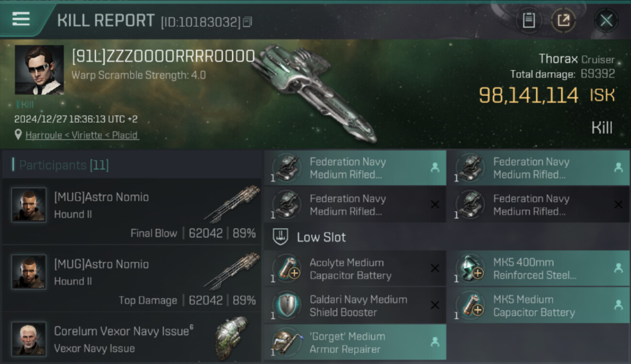Screen dimensions: 631x364
Task: Click MK5 Medium Capacitor Battery person icon
Action: point(618,305)
